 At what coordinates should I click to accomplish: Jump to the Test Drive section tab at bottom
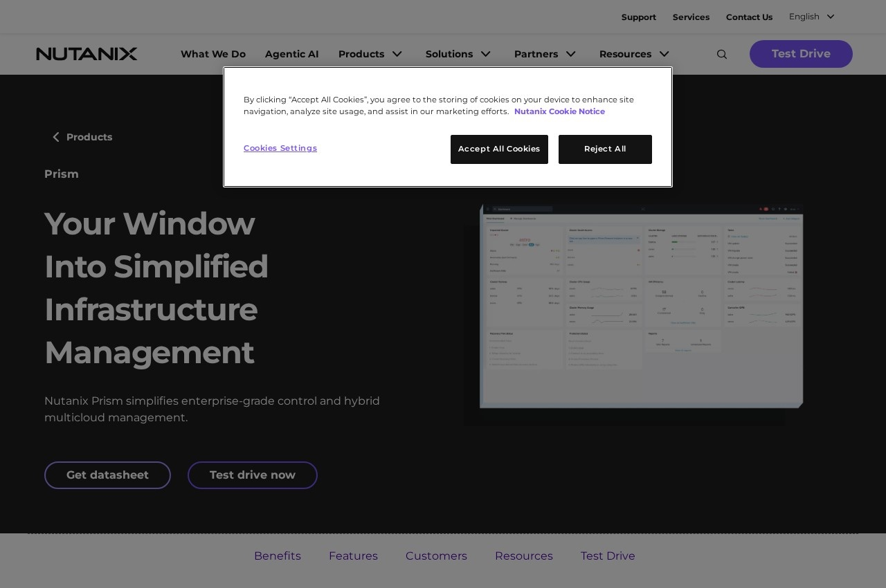click(608, 556)
